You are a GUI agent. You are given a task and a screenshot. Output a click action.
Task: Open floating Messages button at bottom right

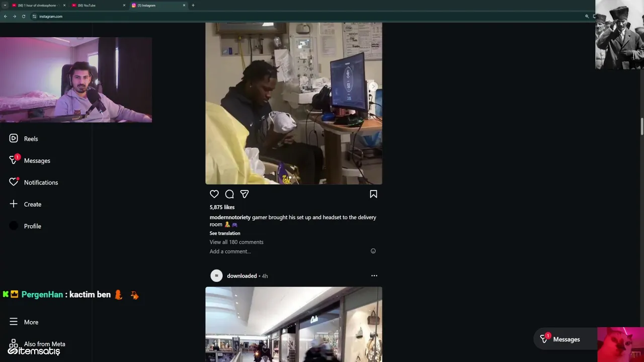click(x=560, y=339)
